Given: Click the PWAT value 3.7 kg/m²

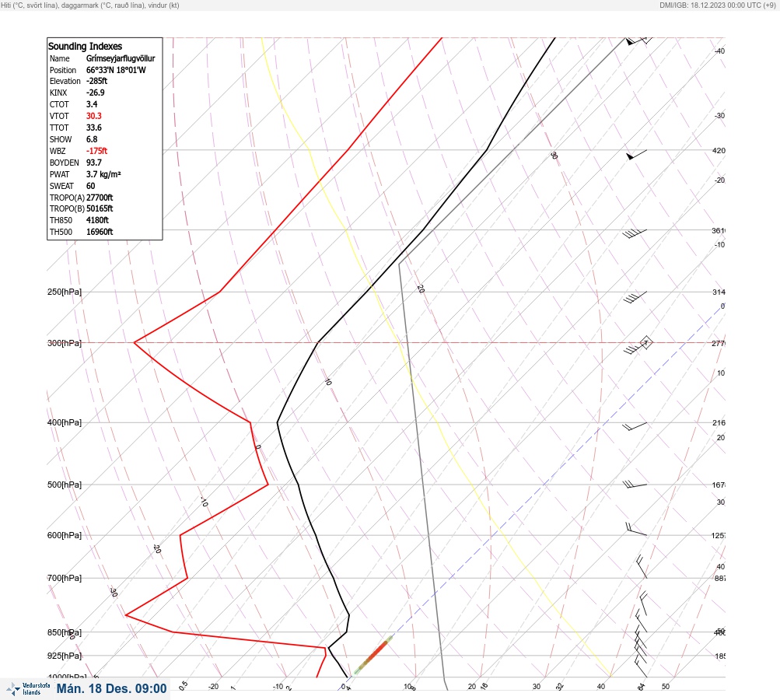Looking at the screenshot, I should point(103,174).
